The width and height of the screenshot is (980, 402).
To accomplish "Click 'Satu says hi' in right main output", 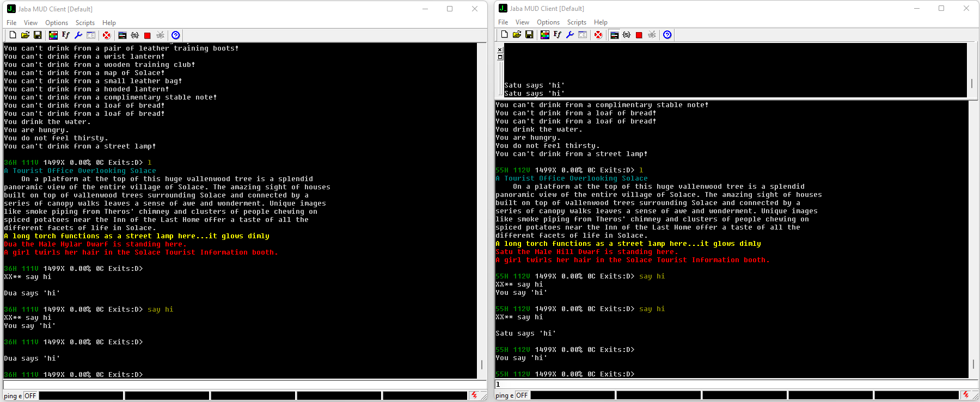I will tap(525, 333).
